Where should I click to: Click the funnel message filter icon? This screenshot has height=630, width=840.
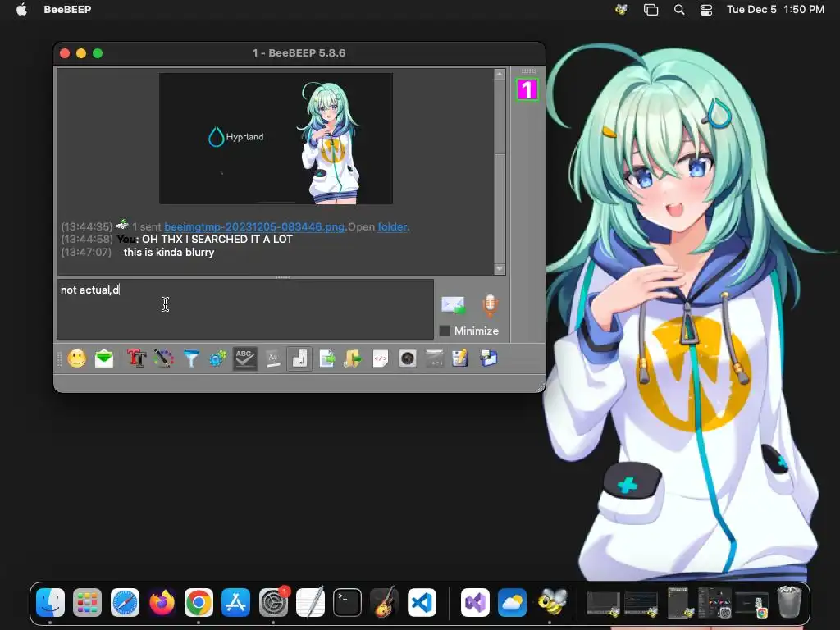coord(190,358)
